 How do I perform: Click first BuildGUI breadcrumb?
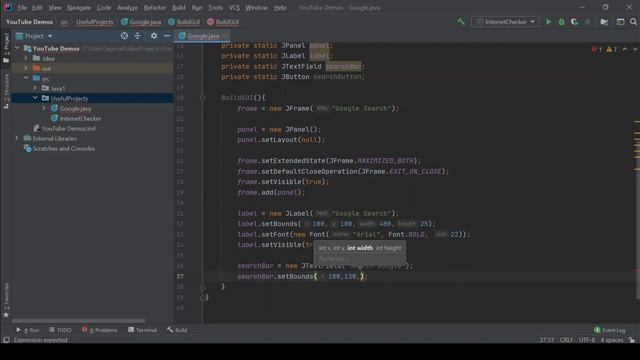[184, 22]
